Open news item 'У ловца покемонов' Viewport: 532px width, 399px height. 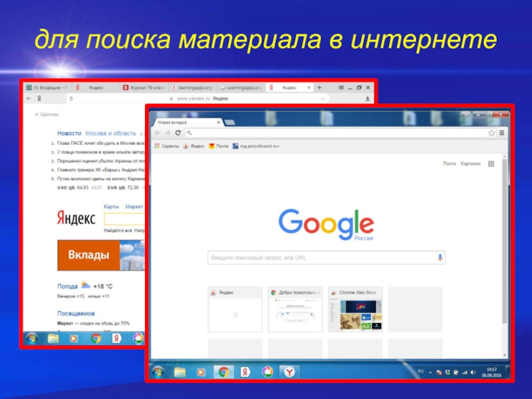click(101, 152)
